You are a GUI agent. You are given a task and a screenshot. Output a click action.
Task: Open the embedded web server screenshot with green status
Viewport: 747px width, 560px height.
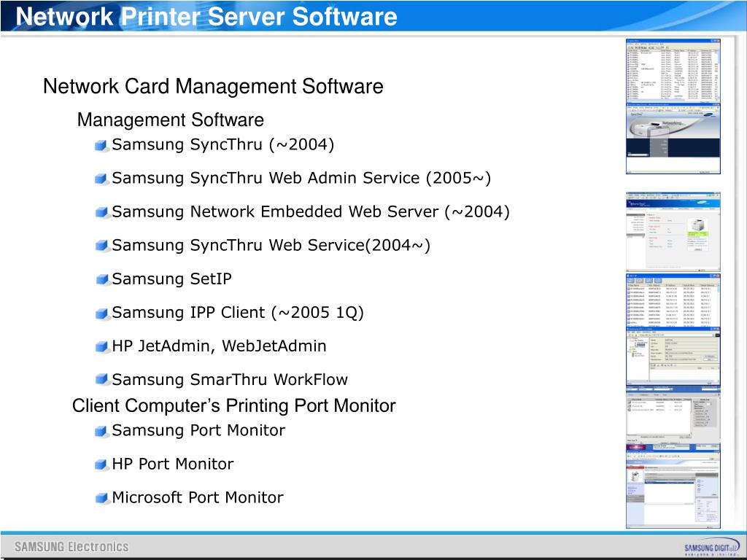click(673, 232)
